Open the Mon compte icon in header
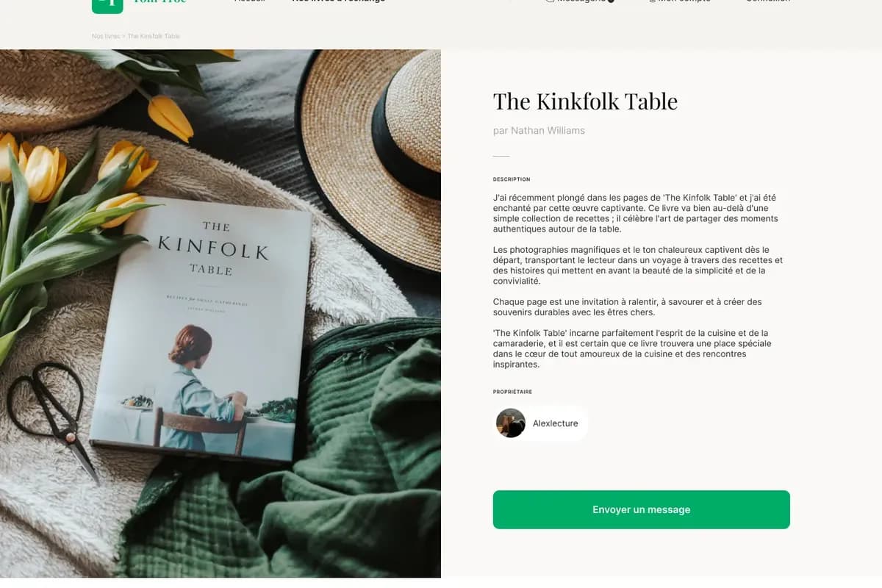 pyautogui.click(x=652, y=1)
